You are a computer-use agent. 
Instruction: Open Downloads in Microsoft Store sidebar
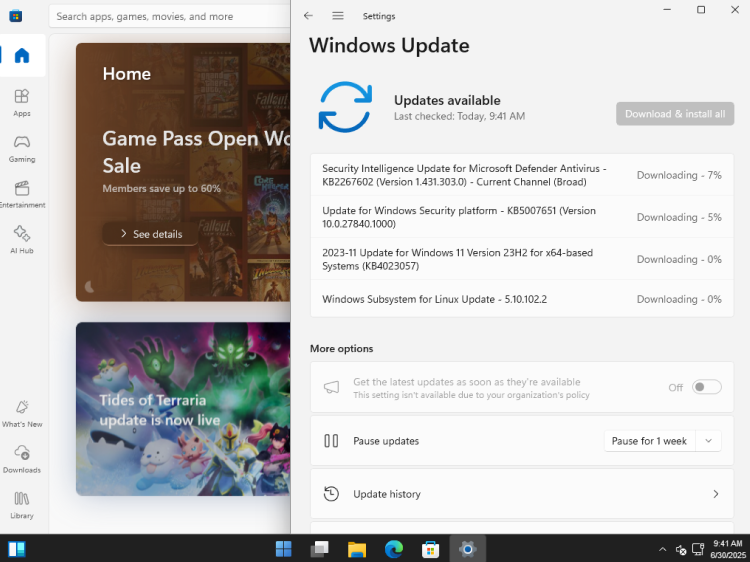click(x=22, y=459)
